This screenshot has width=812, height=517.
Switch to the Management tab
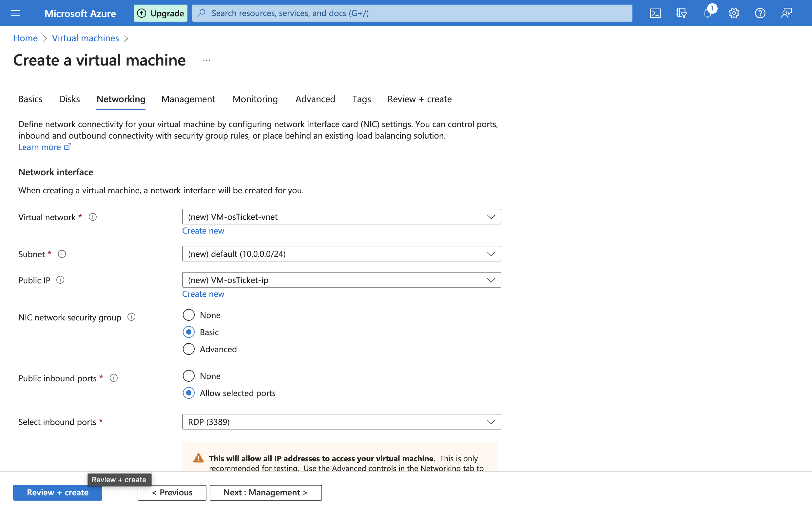pos(188,99)
